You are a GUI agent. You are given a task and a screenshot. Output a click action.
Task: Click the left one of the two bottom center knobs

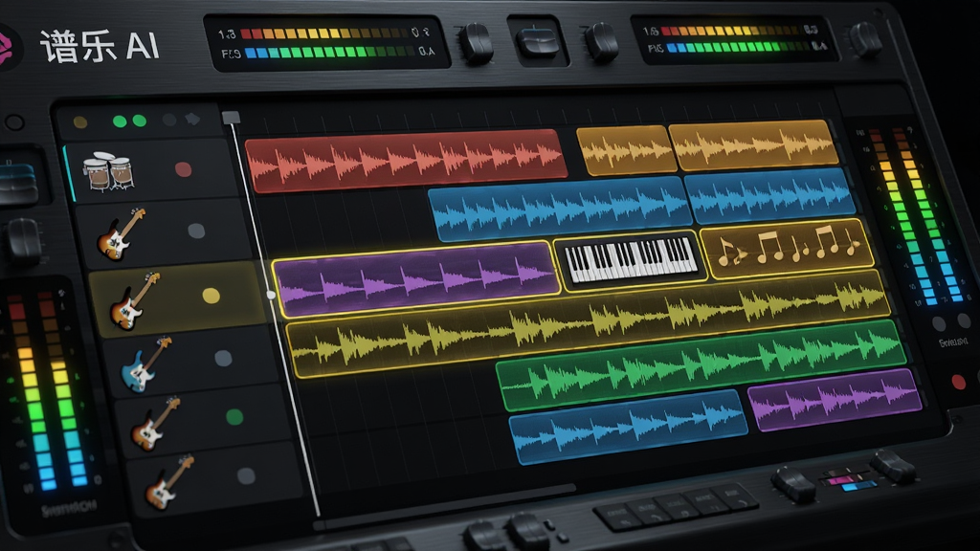point(484,537)
